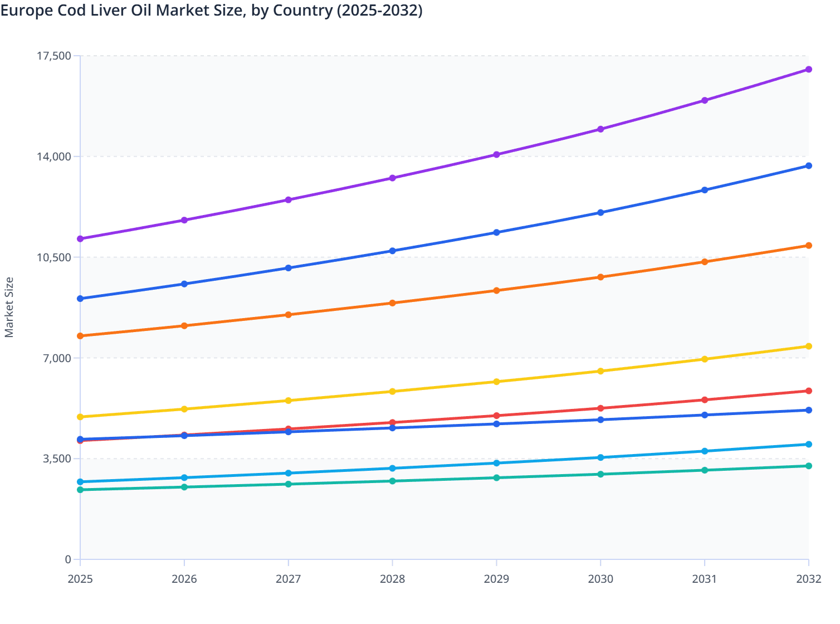Select the purple line's 2032 data point
Image resolution: width=840 pixels, height=624 pixels.
(809, 69)
